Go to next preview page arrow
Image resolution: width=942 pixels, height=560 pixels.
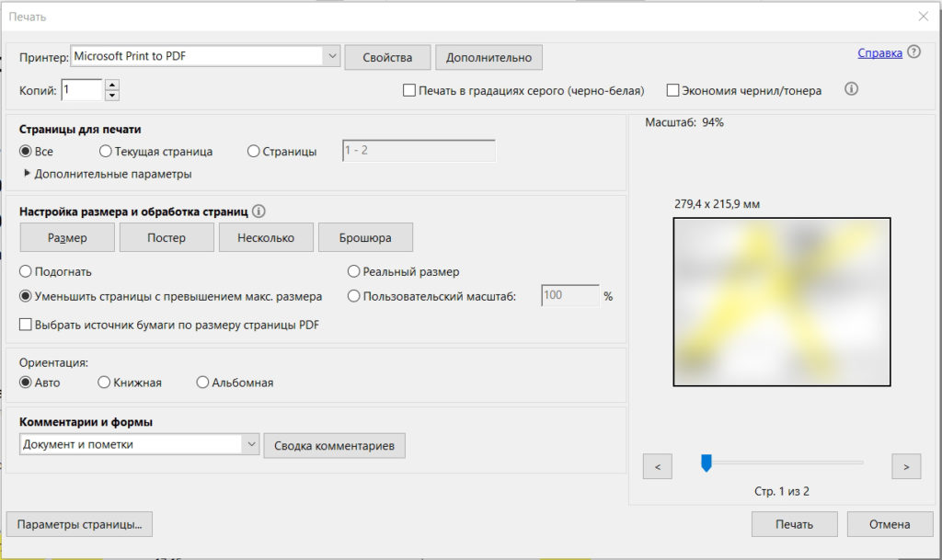[906, 467]
